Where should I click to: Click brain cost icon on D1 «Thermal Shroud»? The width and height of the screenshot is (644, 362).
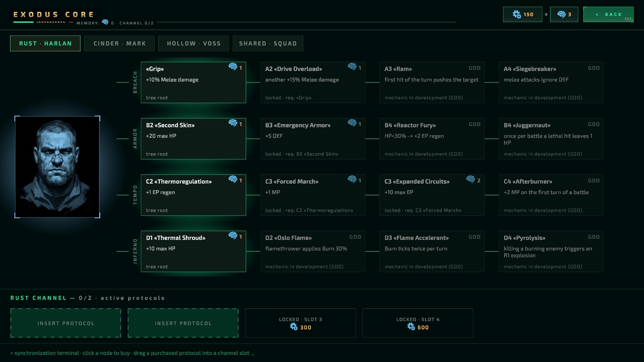[233, 235]
